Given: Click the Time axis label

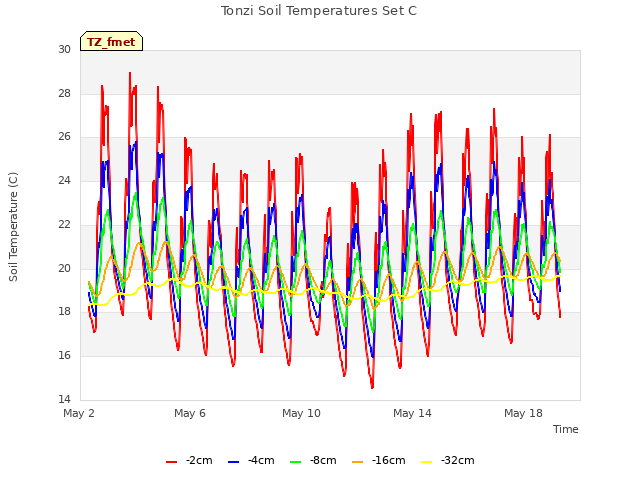Looking at the screenshot, I should 566,429.
